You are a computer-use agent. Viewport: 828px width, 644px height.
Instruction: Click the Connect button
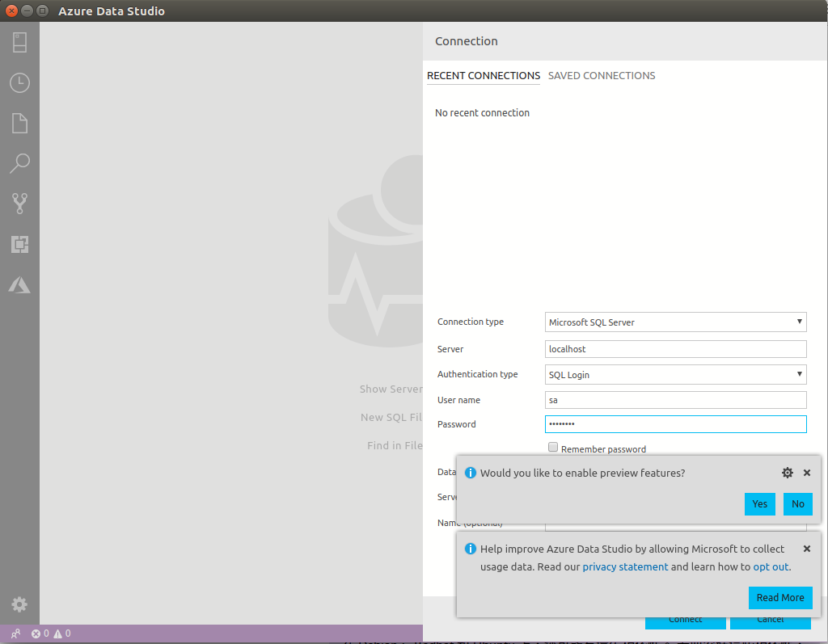(686, 622)
